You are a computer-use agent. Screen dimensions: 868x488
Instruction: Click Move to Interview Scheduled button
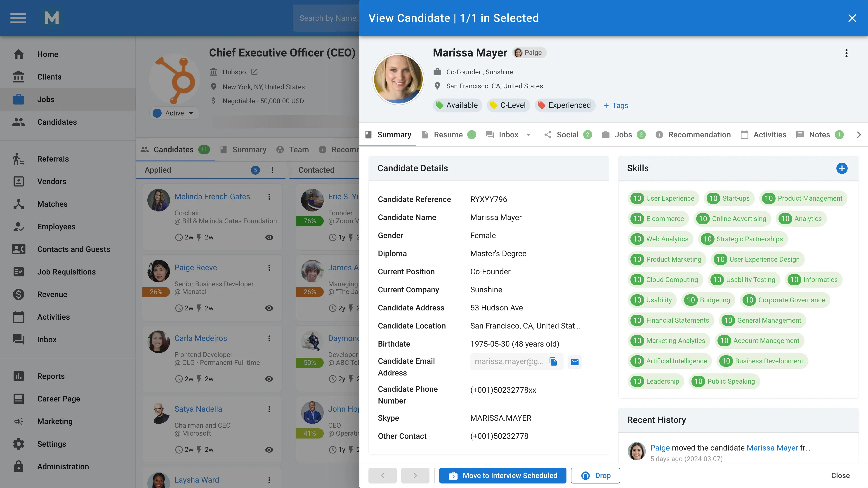502,475
